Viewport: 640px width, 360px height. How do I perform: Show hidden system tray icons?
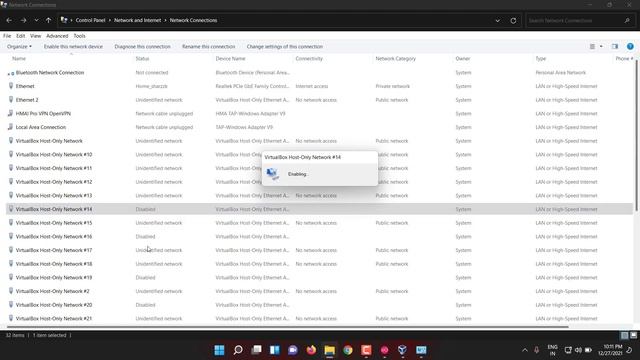click(x=525, y=350)
